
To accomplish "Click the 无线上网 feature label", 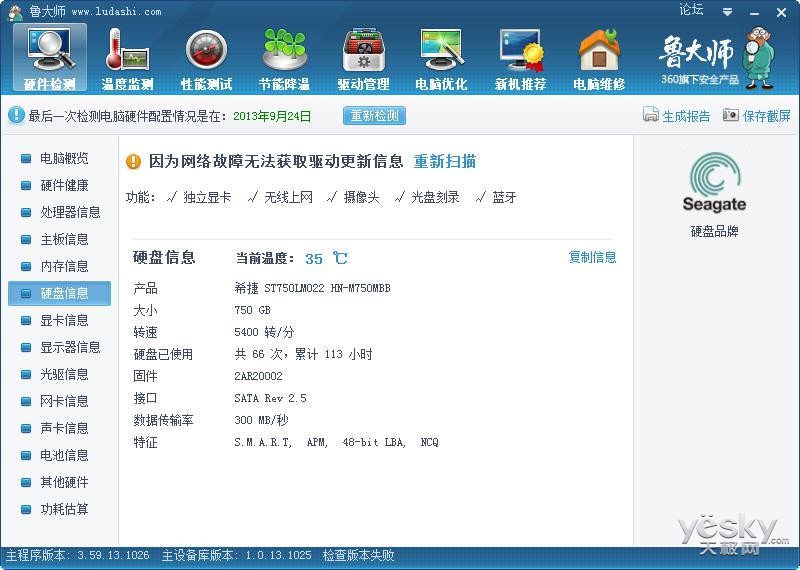I will coord(288,197).
